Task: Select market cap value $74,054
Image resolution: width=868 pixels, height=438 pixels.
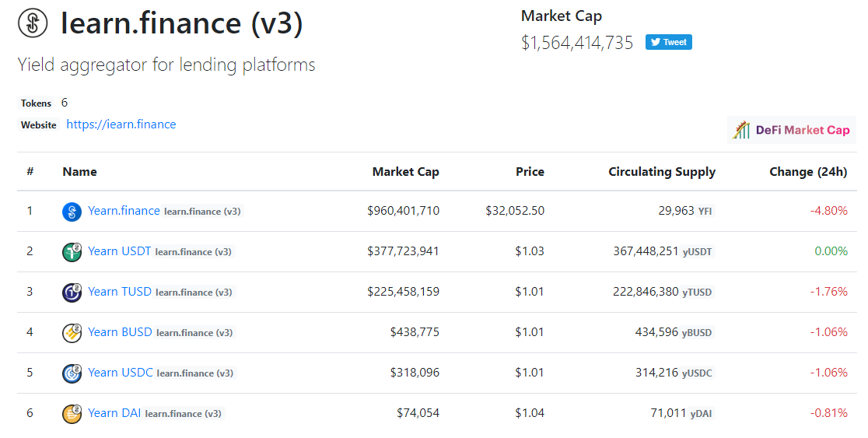Action: pos(418,413)
